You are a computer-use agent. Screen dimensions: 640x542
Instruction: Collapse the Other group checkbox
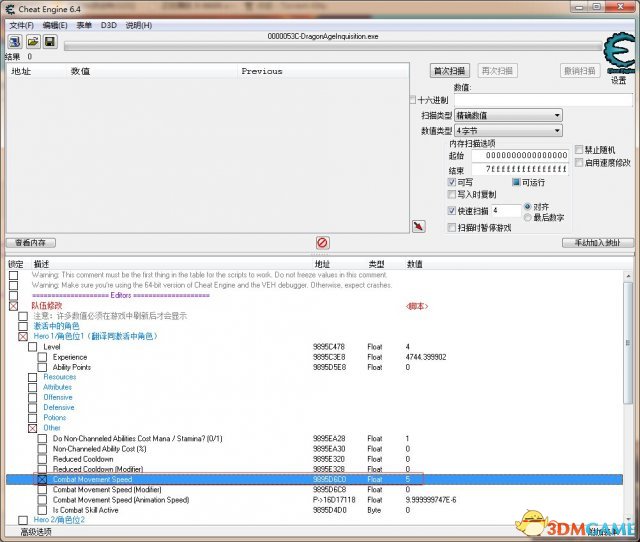tap(33, 429)
